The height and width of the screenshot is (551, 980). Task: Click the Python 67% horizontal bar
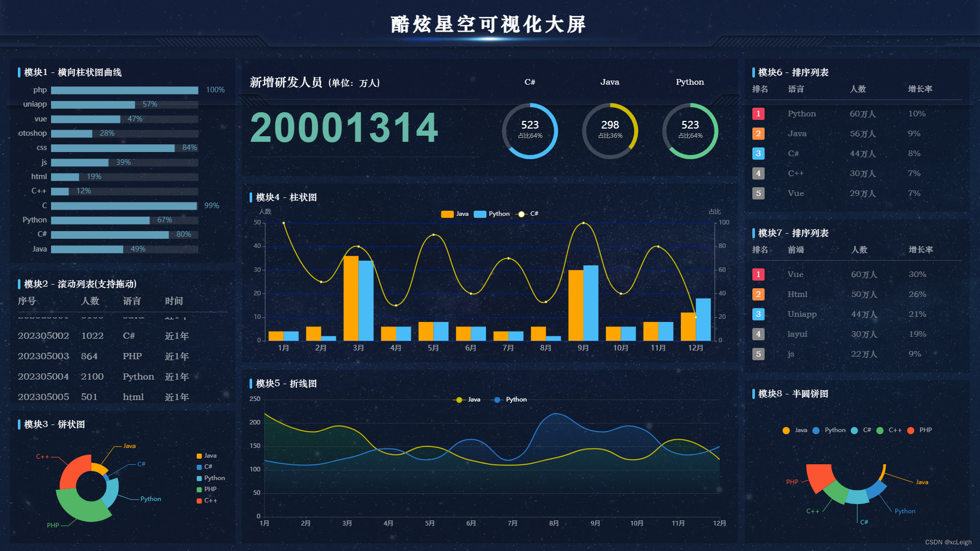pos(100,220)
